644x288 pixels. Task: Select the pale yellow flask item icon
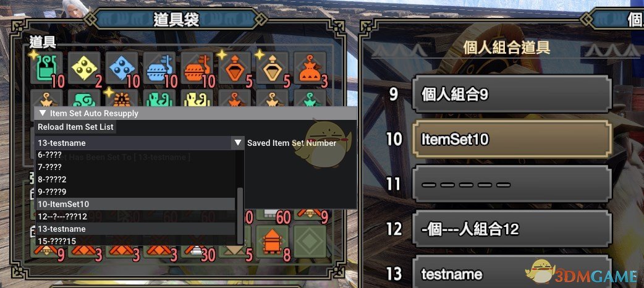(273, 68)
